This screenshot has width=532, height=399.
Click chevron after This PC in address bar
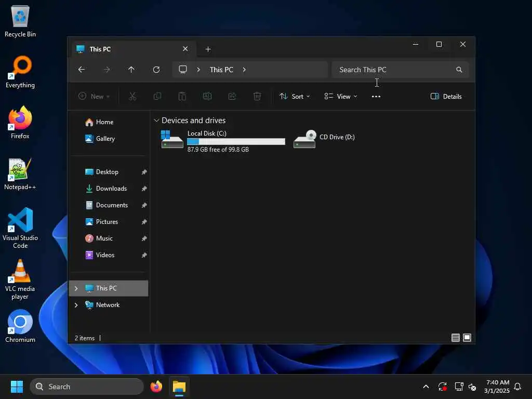click(x=244, y=70)
